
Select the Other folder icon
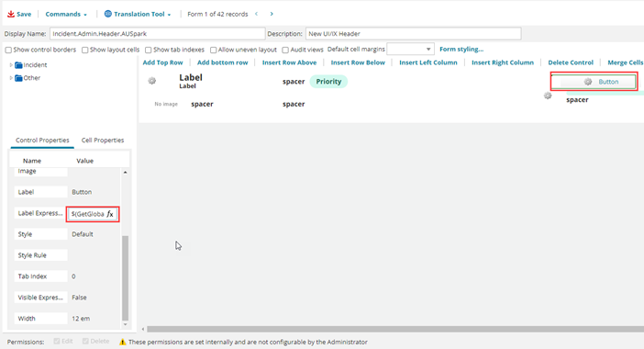tap(18, 78)
